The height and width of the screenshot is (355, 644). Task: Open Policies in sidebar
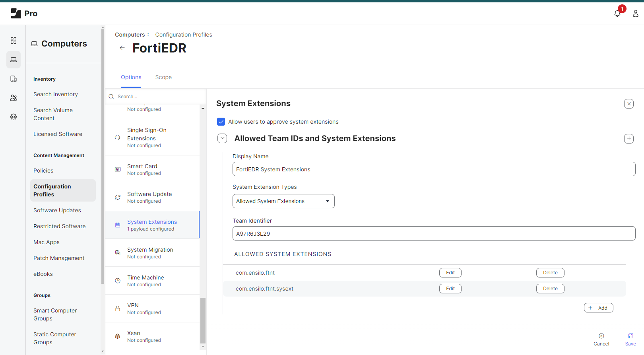(x=43, y=171)
